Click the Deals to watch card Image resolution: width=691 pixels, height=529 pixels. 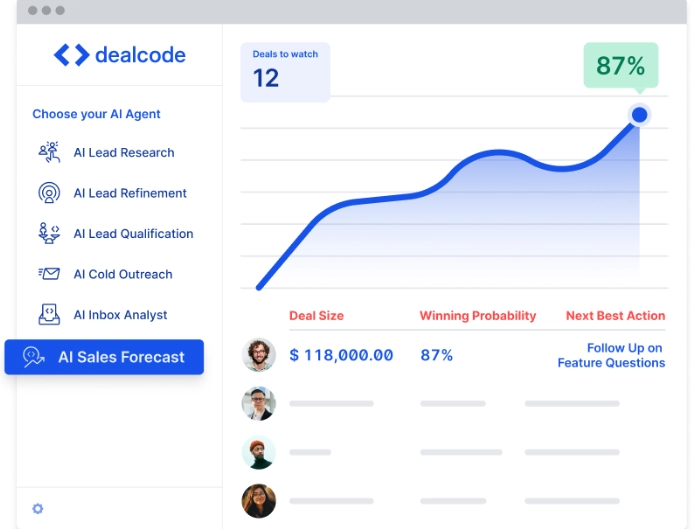[x=285, y=72]
